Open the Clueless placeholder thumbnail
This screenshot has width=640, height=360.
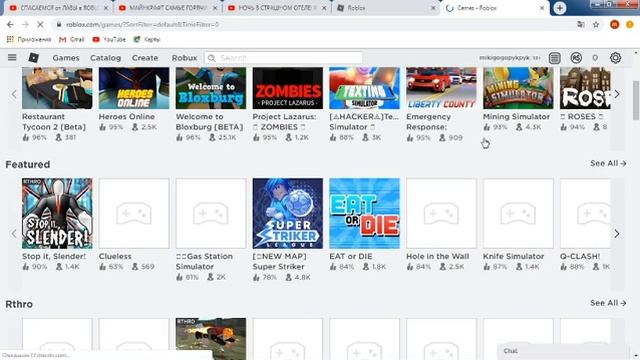pyautogui.click(x=134, y=213)
